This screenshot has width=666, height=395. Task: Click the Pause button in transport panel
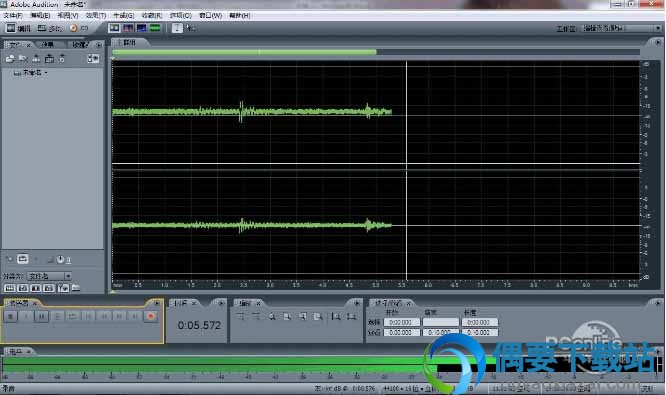42,316
